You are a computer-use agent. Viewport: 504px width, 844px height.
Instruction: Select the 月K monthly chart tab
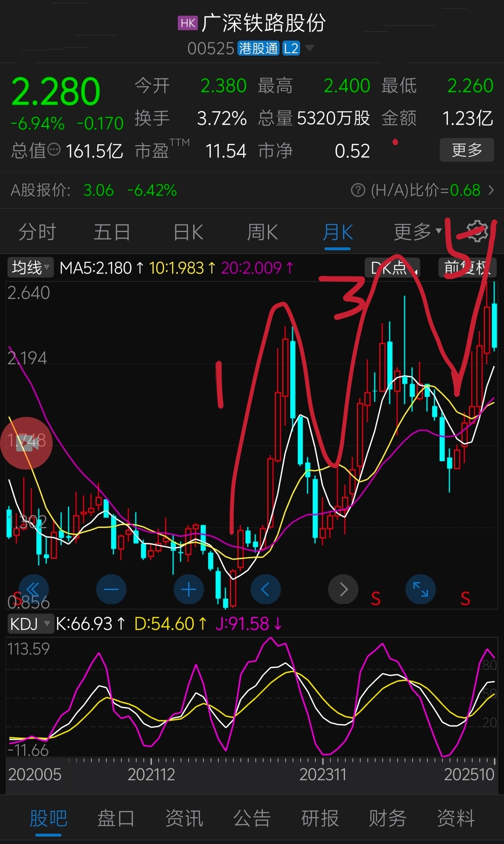click(338, 232)
